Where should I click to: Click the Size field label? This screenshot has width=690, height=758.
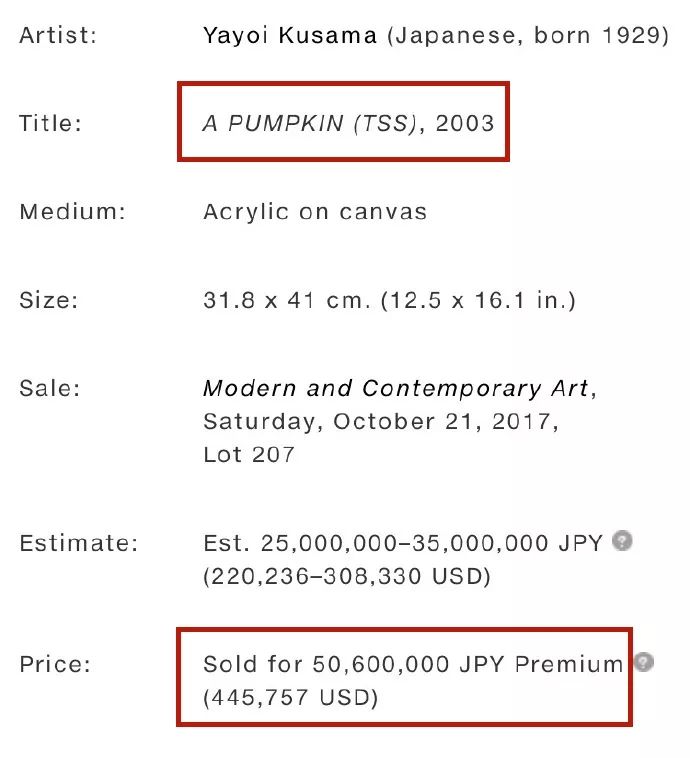[48, 300]
